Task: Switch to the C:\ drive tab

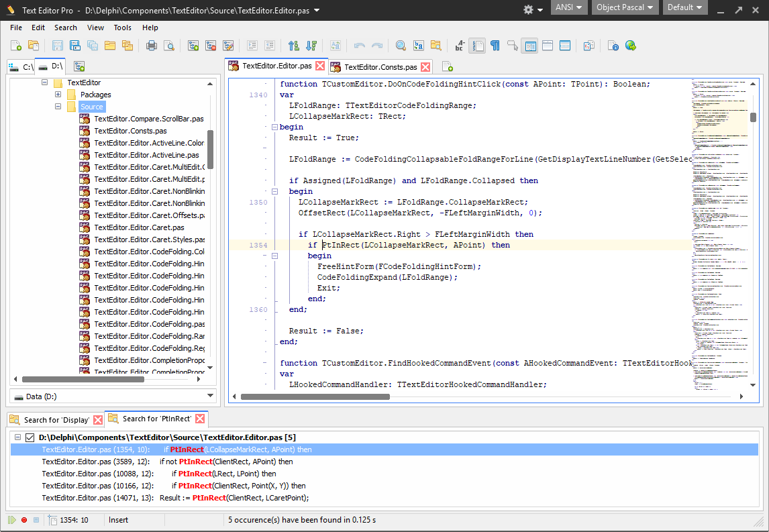Action: point(21,66)
